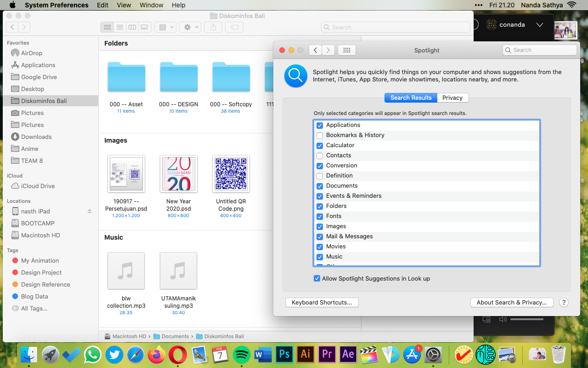Open Spotify from the Dock

(x=242, y=354)
